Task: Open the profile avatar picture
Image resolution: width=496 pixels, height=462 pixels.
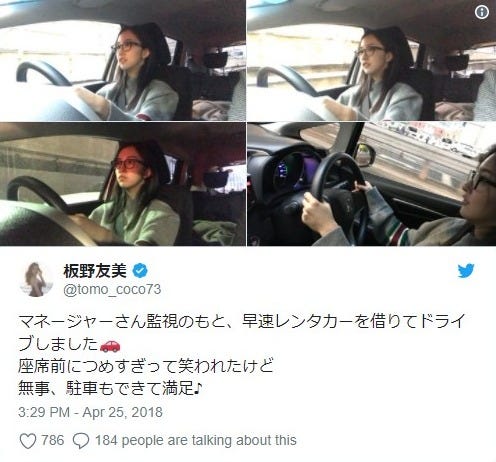Action: [36, 279]
